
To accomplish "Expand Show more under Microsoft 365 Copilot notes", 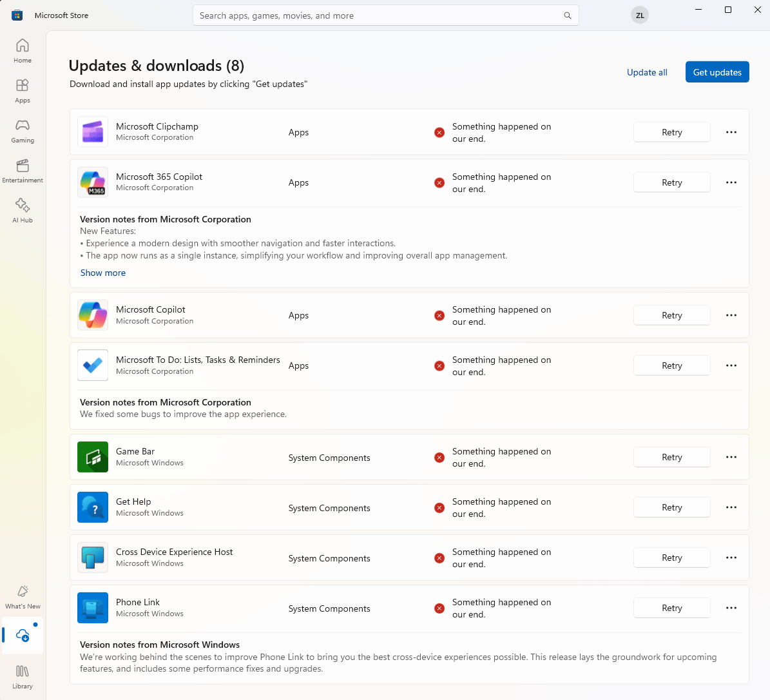I will 103,273.
